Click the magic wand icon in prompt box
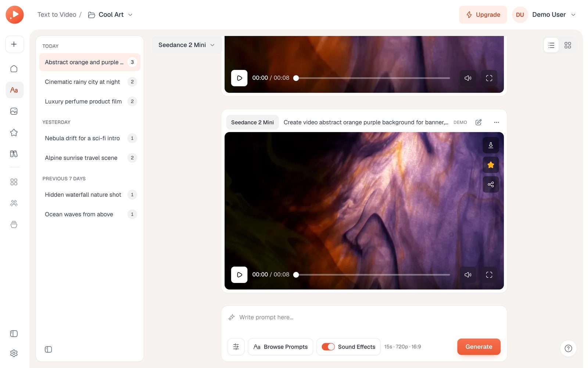The image size is (588, 368). (x=232, y=317)
